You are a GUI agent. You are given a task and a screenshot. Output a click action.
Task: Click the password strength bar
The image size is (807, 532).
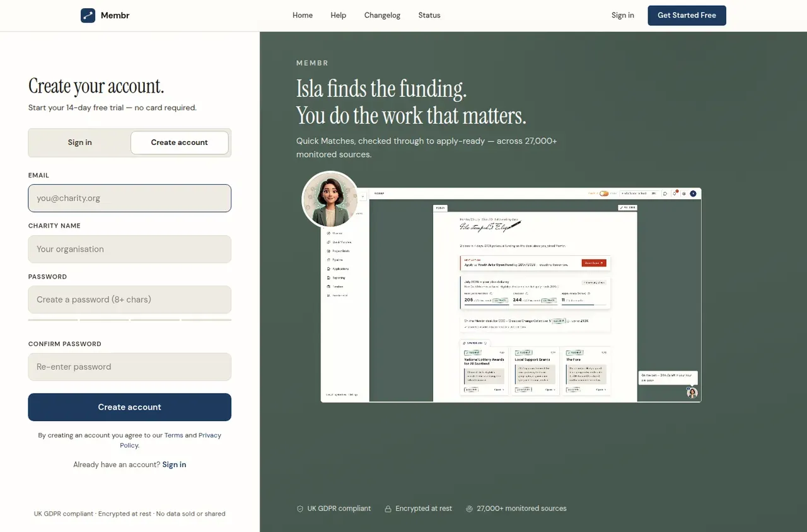[x=130, y=320]
